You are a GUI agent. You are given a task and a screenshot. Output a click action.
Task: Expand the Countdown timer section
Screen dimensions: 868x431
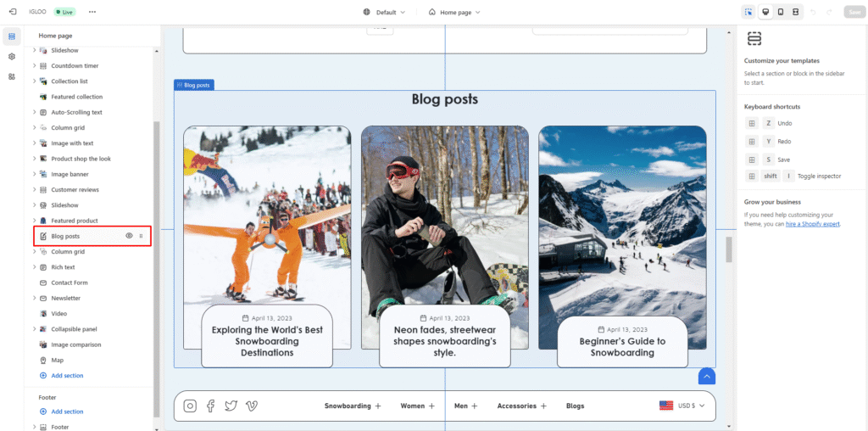click(35, 66)
